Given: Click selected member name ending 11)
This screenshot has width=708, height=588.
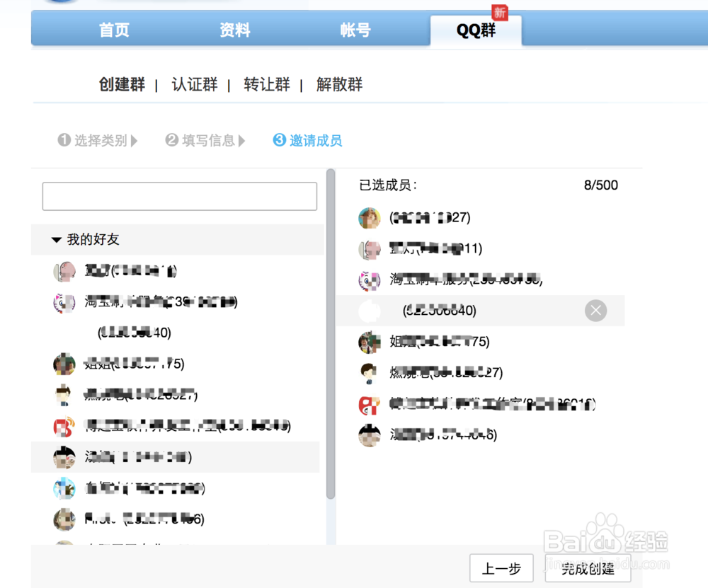Looking at the screenshot, I should coord(435,248).
